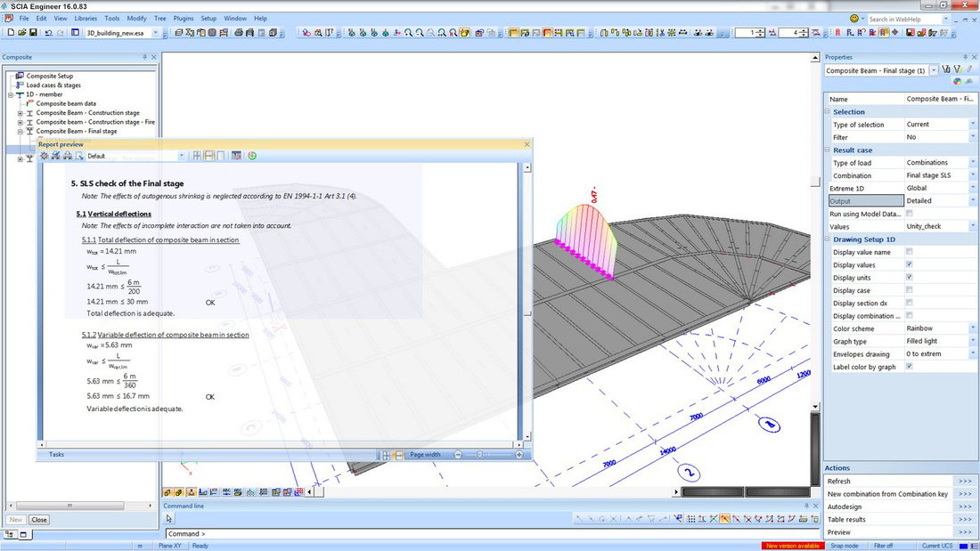Enable the Display section dx checkbox
Image resolution: width=980 pixels, height=551 pixels.
click(909, 303)
